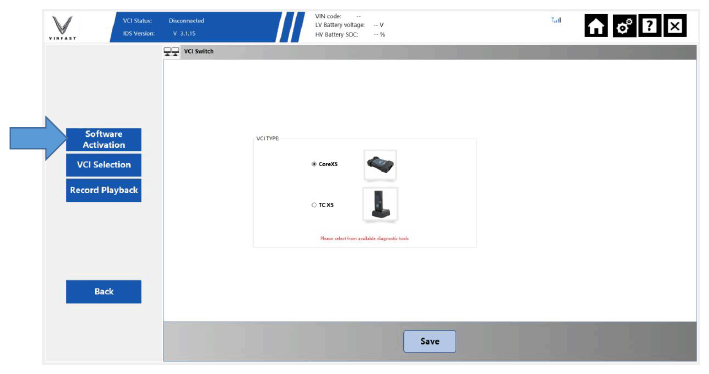Select the CoreXS radio button

coord(314,164)
